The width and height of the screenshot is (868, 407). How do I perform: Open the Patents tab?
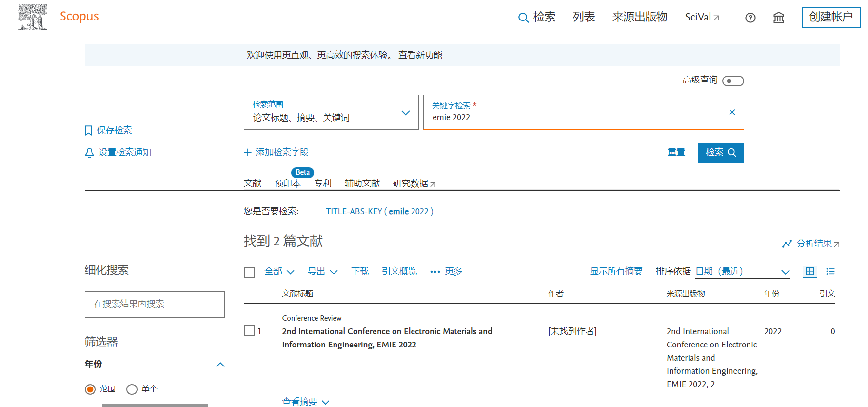(x=322, y=183)
